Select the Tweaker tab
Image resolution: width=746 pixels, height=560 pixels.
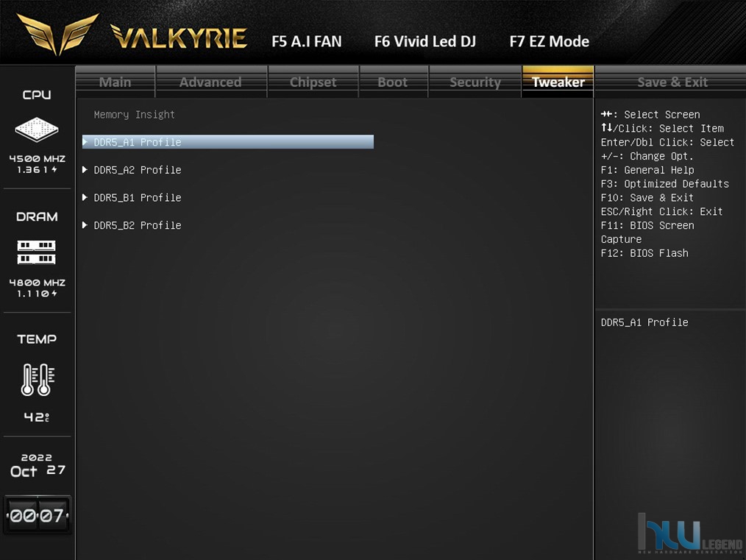coord(558,82)
